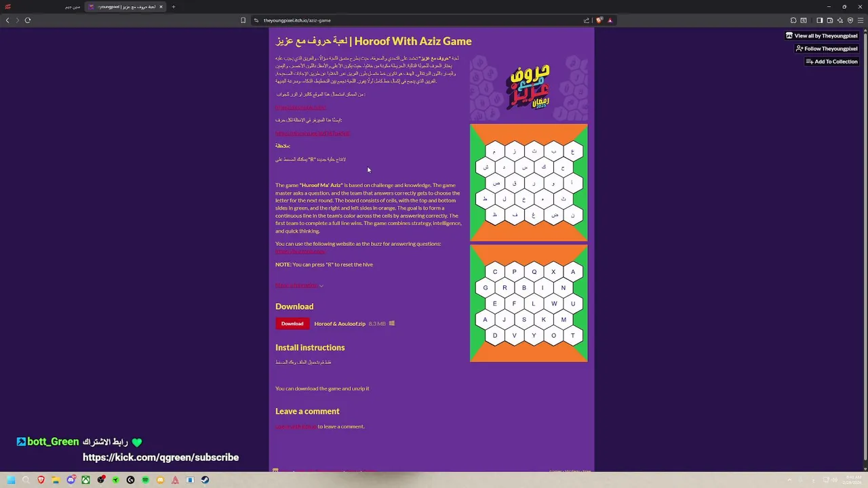Image resolution: width=868 pixels, height=488 pixels.
Task: Click the browser back arrow
Action: pos(7,20)
